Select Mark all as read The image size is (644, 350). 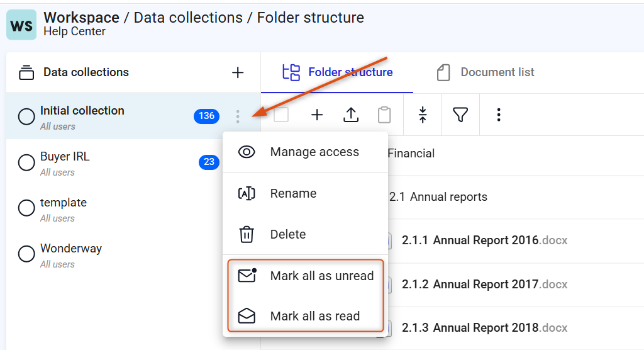coord(305,316)
